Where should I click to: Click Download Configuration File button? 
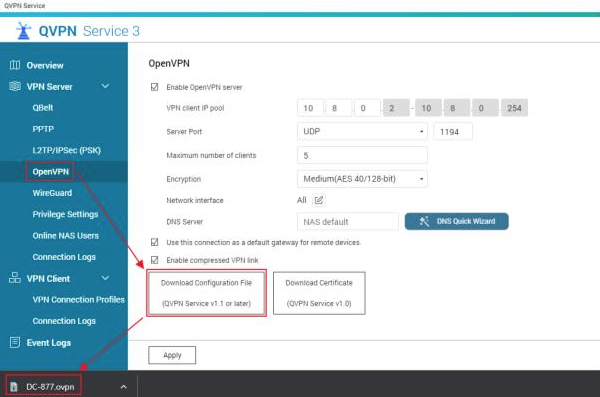pyautogui.click(x=206, y=293)
